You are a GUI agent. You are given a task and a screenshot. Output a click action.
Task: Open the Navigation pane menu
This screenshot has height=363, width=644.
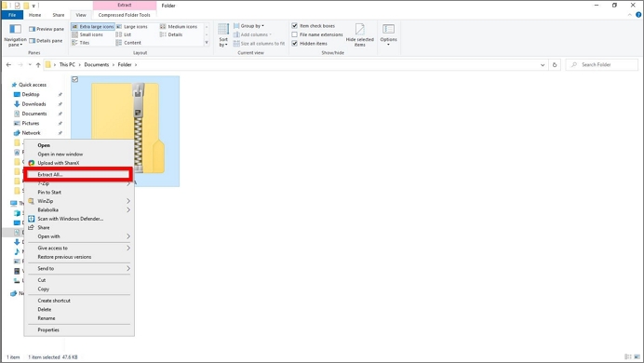[15, 35]
